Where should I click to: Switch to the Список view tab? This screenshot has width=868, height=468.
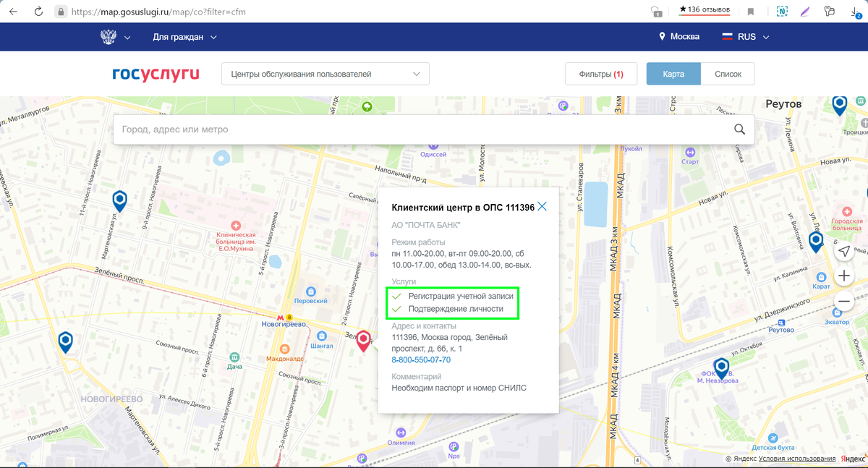pos(728,74)
